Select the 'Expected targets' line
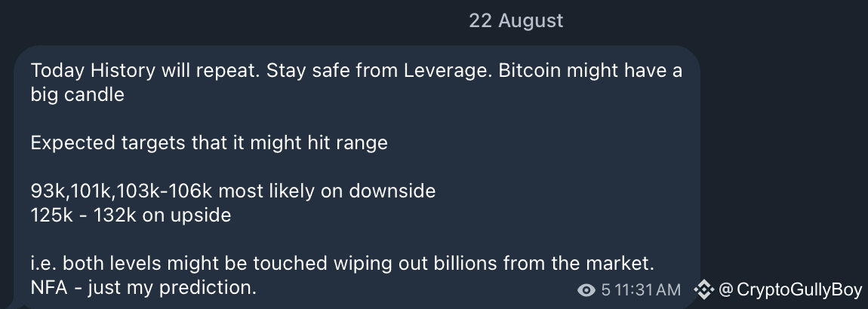 tap(209, 142)
